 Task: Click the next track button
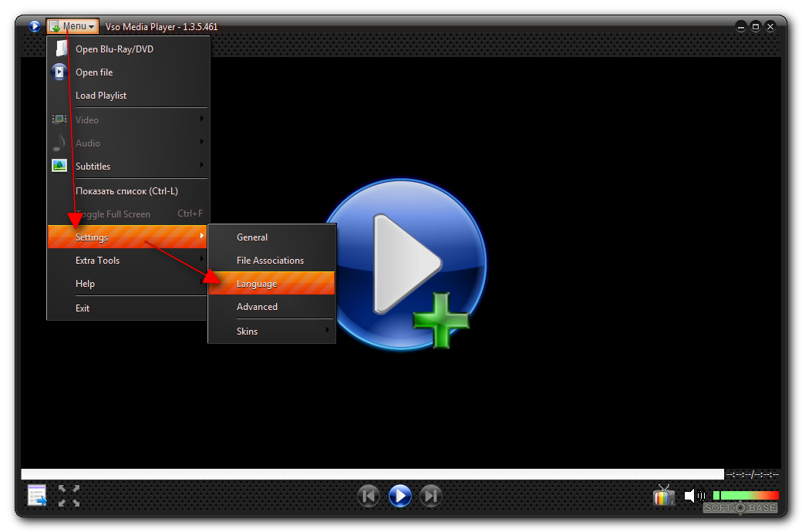(431, 496)
